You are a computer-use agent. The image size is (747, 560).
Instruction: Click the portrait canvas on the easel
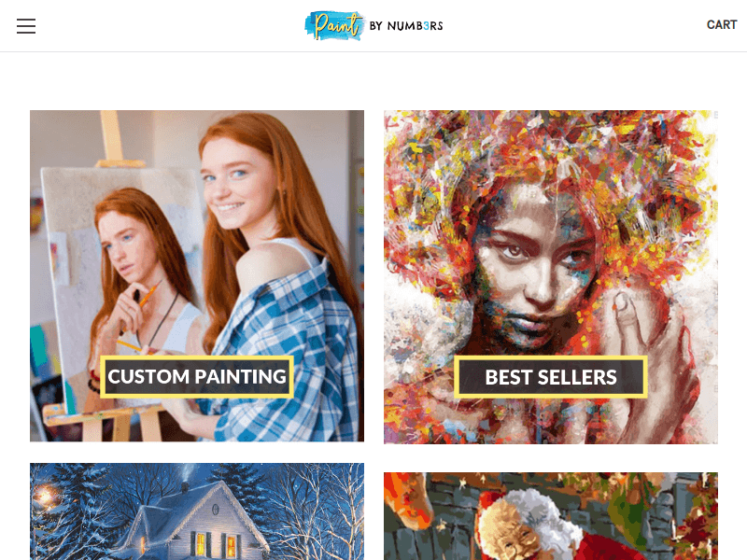pos(121,276)
